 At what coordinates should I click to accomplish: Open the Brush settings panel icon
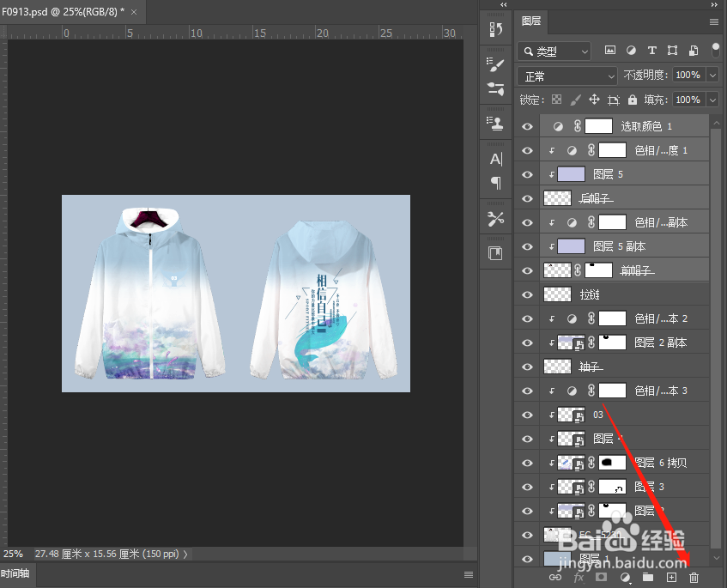495,64
